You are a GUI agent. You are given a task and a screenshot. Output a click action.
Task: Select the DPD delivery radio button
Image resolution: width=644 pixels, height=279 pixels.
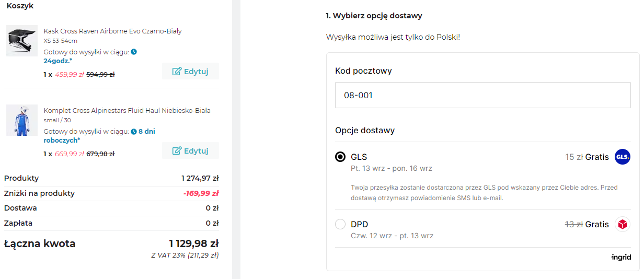pyautogui.click(x=340, y=224)
